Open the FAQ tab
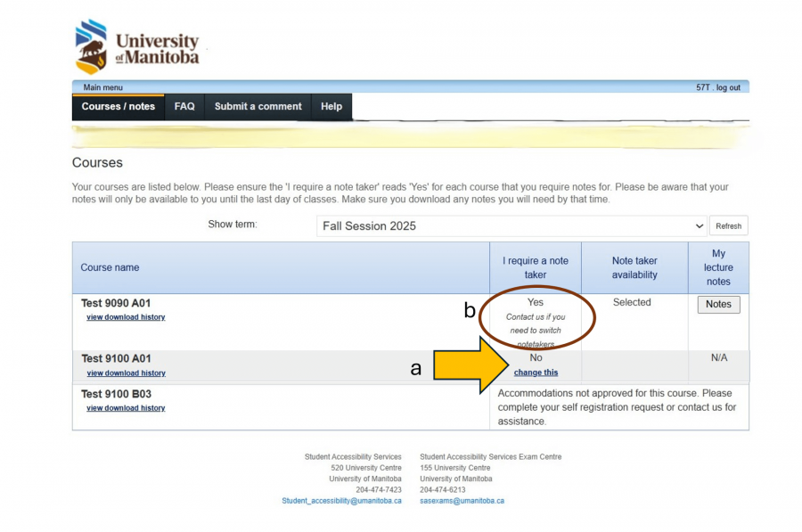This screenshot has height=532, width=802. pos(184,106)
